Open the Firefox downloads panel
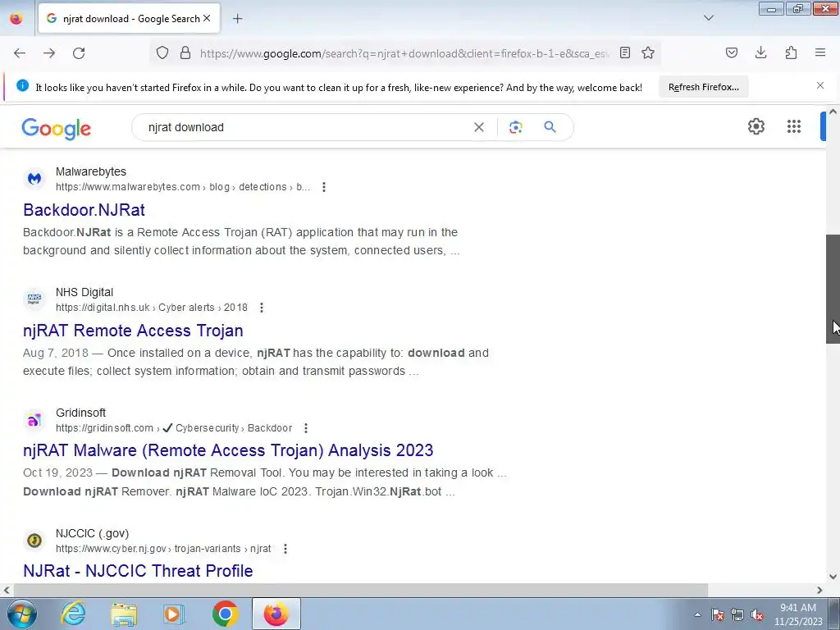The image size is (840, 630). point(760,52)
